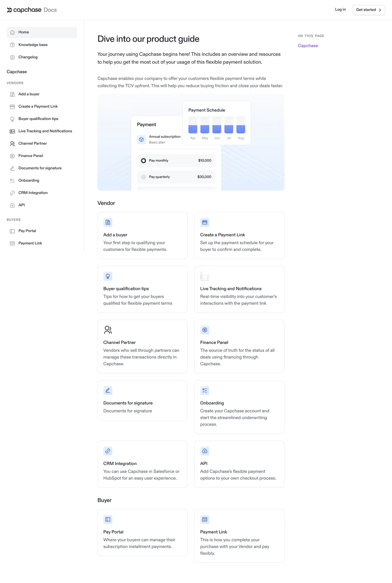Click the Annual subscription cube icon
The height and width of the screenshot is (583, 392).
(141, 139)
